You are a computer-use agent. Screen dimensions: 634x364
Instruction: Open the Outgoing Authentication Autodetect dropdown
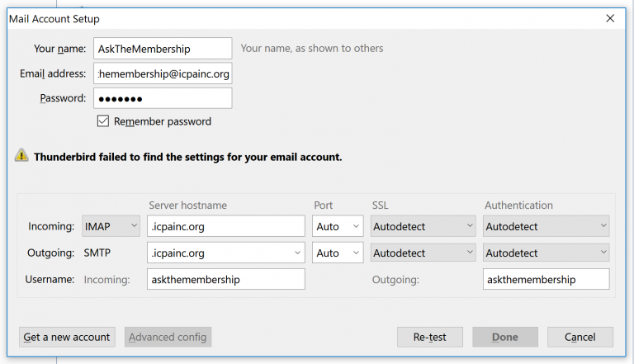pyautogui.click(x=546, y=253)
